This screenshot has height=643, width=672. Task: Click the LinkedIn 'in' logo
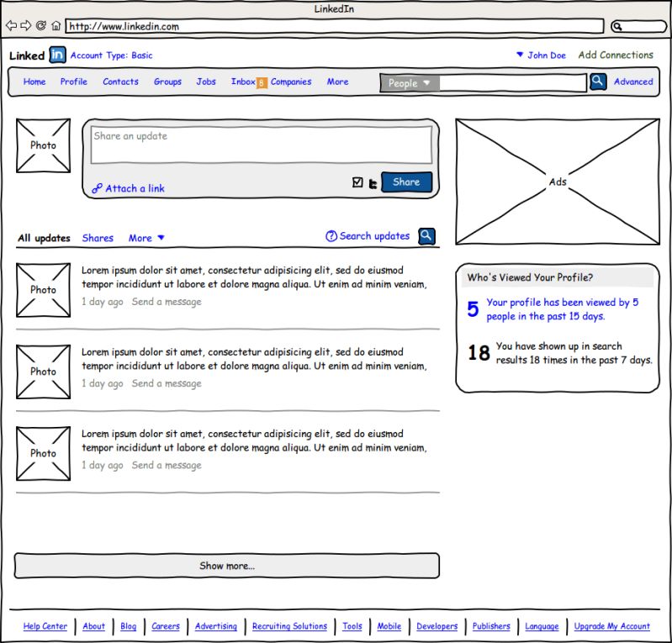57,55
